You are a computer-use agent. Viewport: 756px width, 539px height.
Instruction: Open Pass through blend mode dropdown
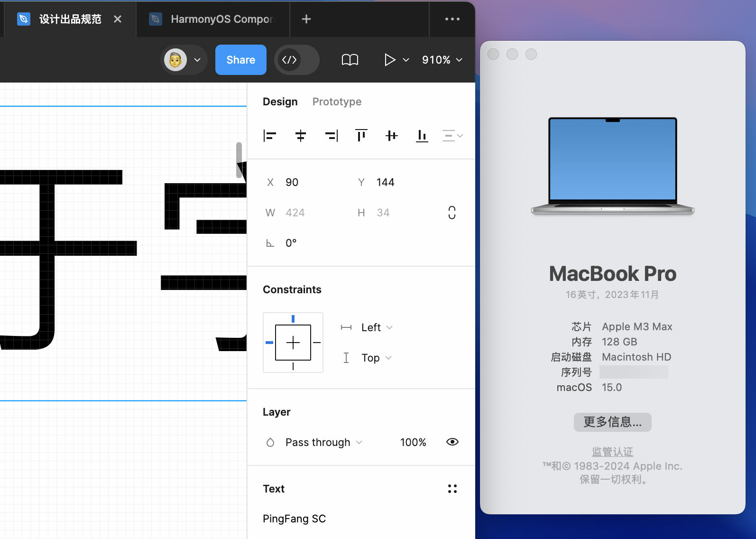pyautogui.click(x=323, y=442)
